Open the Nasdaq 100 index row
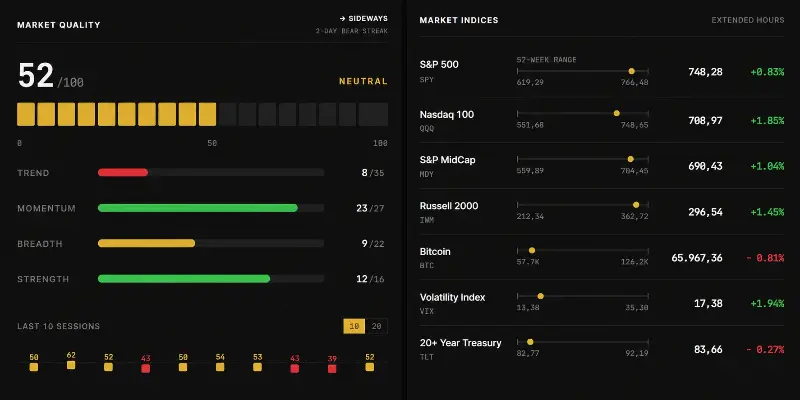 coord(602,120)
